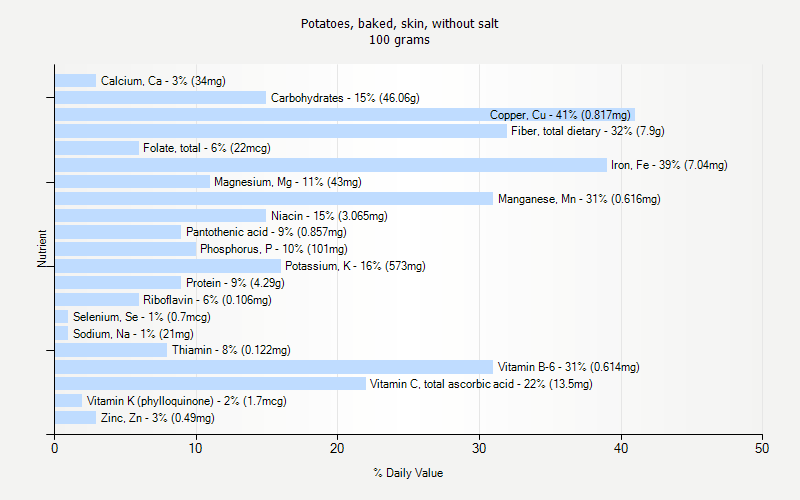Click the Manganese bar in the chart
Image resolution: width=800 pixels, height=500 pixels.
coord(274,198)
